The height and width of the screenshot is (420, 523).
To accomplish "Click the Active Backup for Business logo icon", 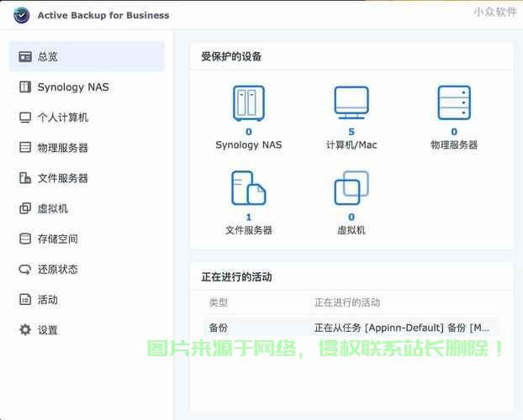I will [x=21, y=15].
